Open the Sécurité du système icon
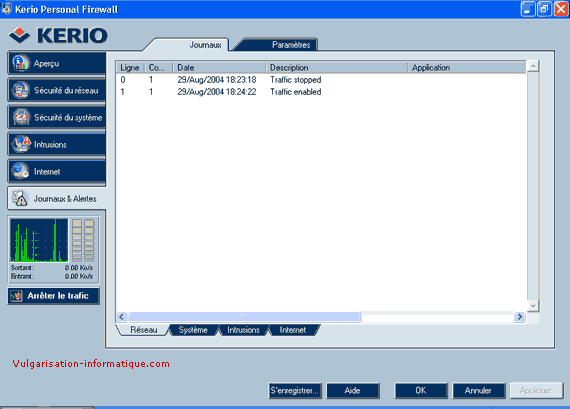 point(21,117)
